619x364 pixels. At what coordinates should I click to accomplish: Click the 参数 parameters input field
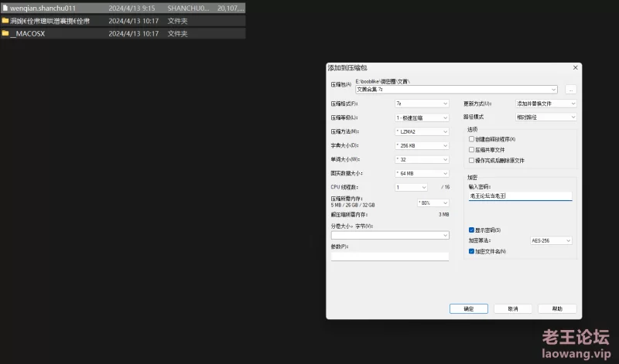(x=390, y=256)
